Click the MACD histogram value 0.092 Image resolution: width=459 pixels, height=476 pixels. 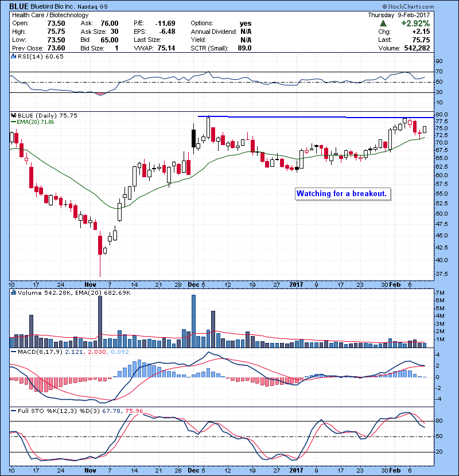(120, 352)
